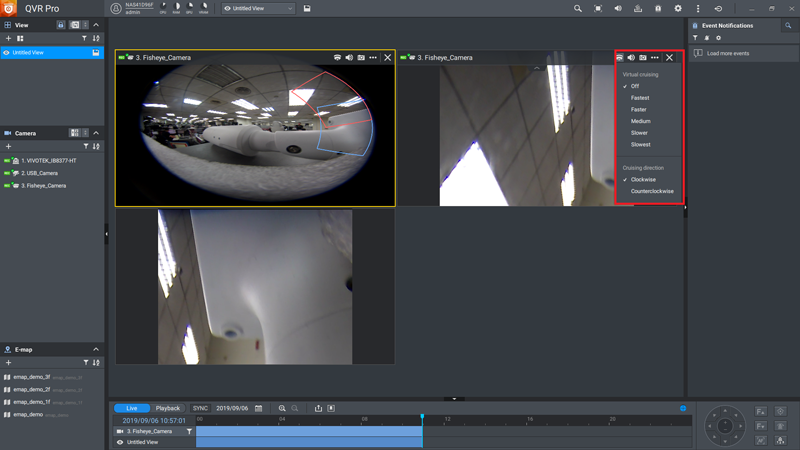Collapse the E-map panel

click(x=96, y=349)
